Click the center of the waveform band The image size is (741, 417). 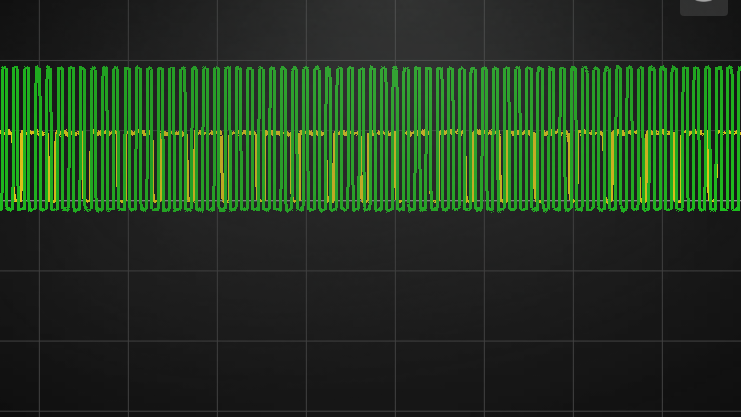tap(370, 138)
